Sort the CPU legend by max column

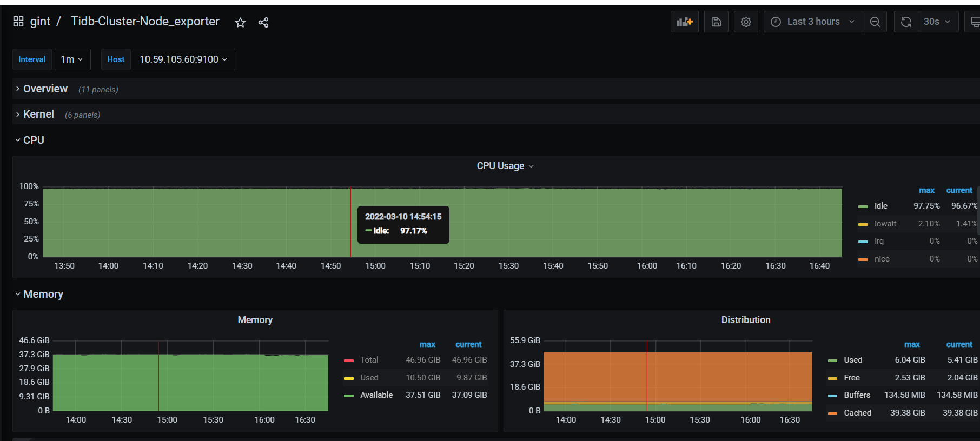[926, 190]
